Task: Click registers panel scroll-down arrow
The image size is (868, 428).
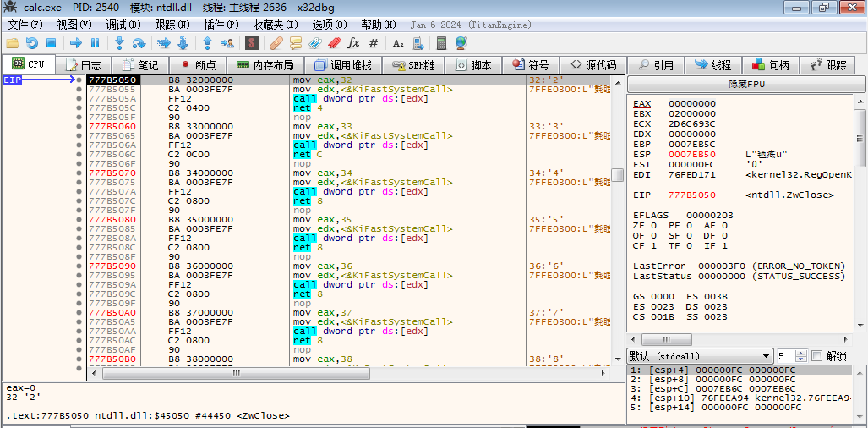Action: pyautogui.click(x=860, y=326)
